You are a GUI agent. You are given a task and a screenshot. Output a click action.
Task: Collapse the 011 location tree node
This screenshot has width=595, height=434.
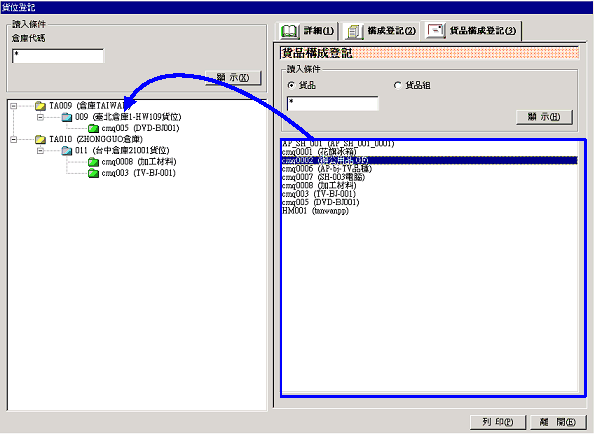tap(40, 151)
